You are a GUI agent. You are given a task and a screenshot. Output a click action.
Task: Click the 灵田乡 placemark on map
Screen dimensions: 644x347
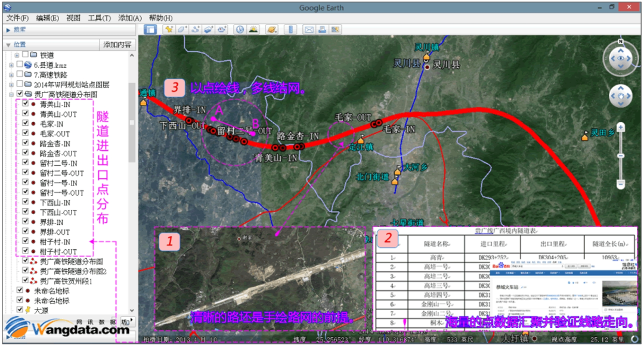pos(585,137)
